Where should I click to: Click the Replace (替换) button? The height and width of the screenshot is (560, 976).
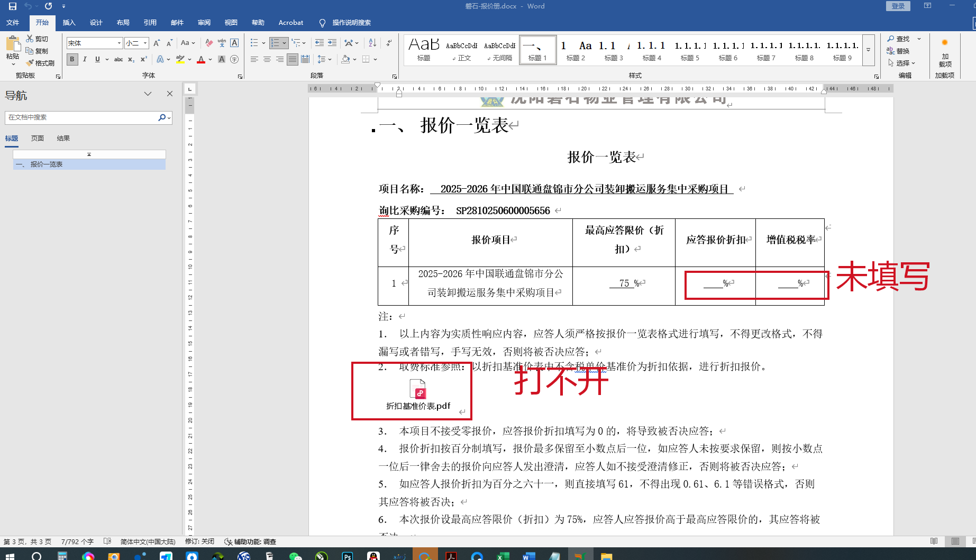898,51
